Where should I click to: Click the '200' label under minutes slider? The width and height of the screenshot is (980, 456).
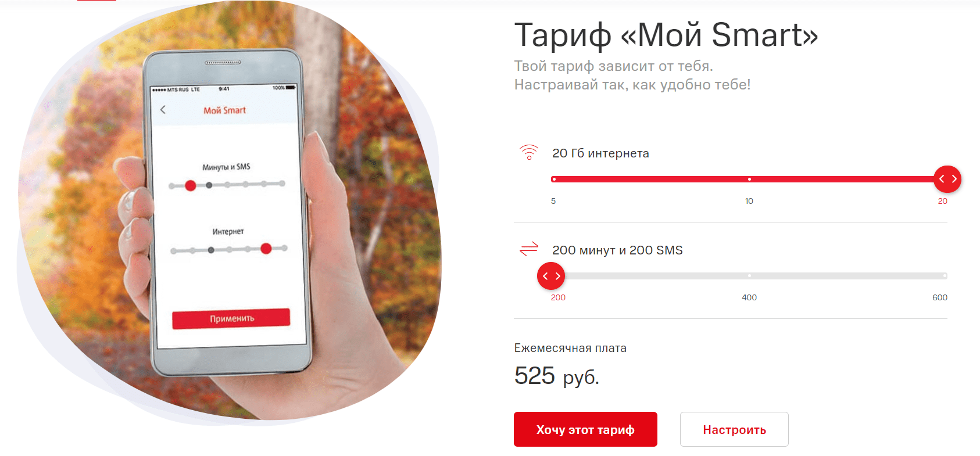point(558,297)
